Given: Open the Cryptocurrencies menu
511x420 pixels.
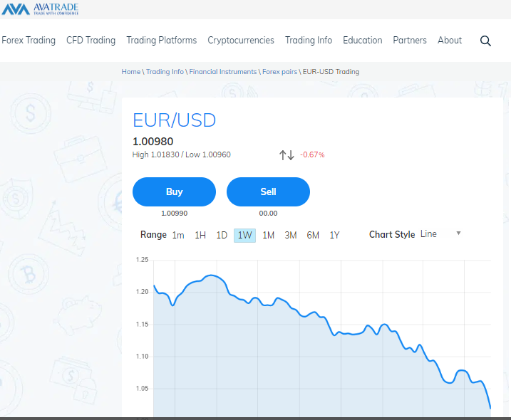Looking at the screenshot, I should pos(241,41).
